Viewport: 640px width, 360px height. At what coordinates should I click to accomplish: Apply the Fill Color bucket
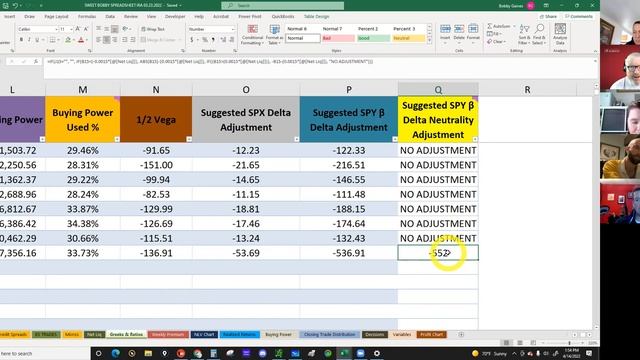pos(68,40)
